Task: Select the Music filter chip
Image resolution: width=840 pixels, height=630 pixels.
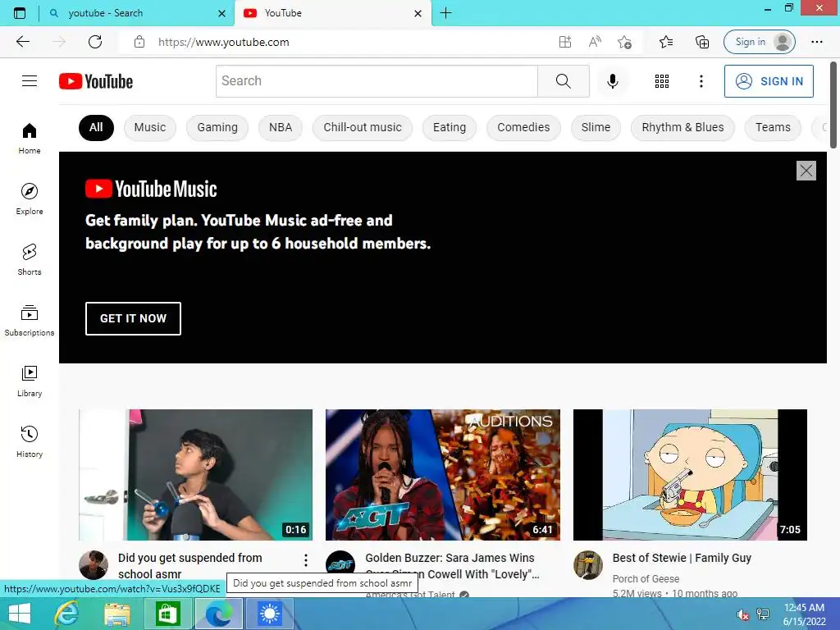Action: (150, 127)
